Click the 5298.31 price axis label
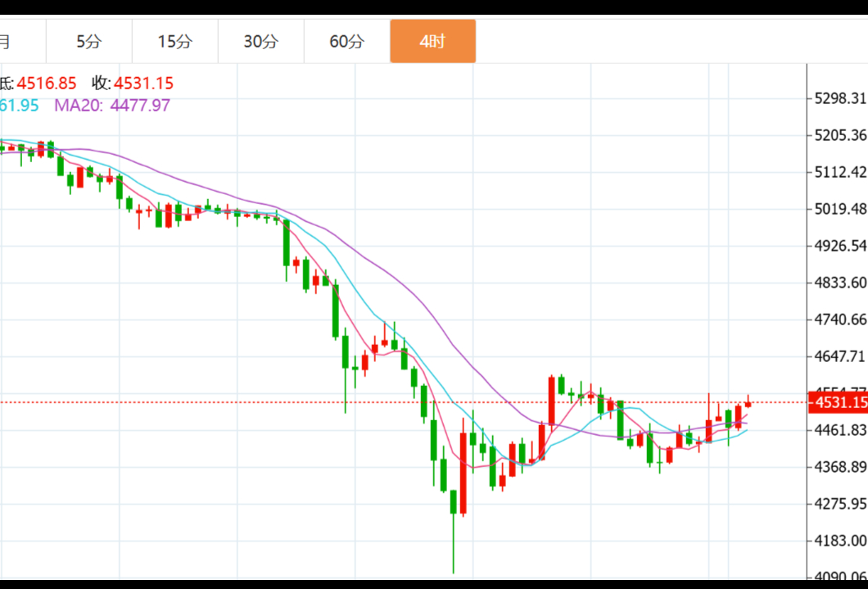This screenshot has width=868, height=589. click(840, 98)
